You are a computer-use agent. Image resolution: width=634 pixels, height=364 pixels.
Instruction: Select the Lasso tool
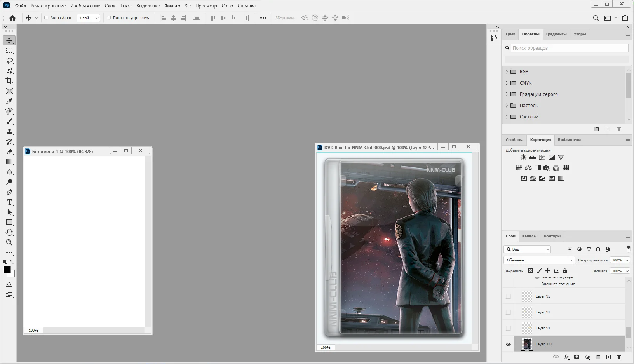point(9,61)
